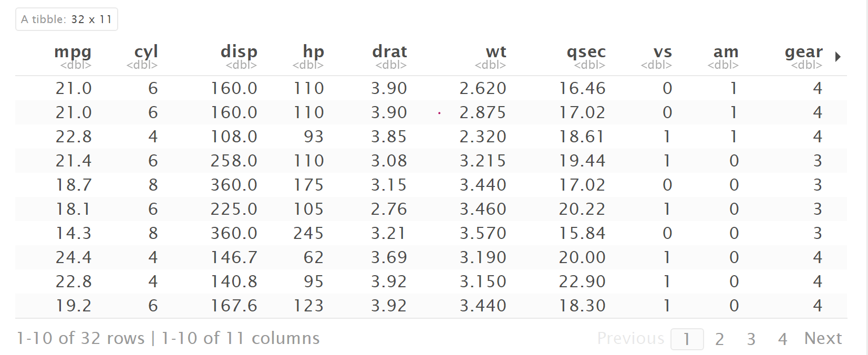This screenshot has width=868, height=355.
Task: Go to page 4 of rows
Action: [x=782, y=339]
